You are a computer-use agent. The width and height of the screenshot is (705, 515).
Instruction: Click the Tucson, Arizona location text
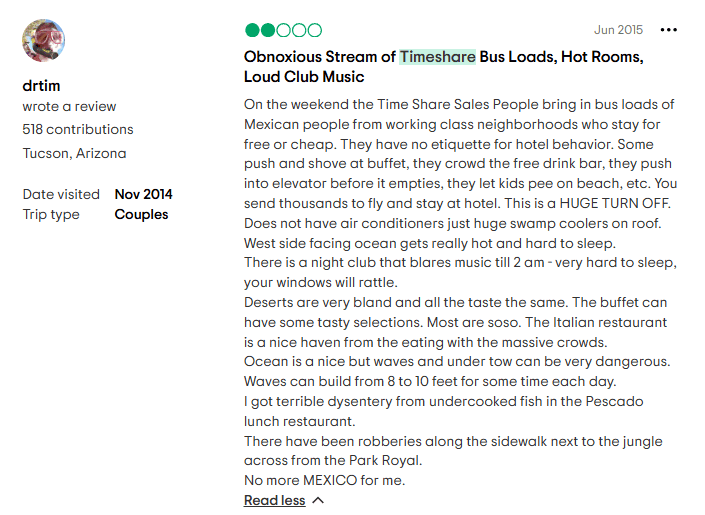click(x=75, y=153)
